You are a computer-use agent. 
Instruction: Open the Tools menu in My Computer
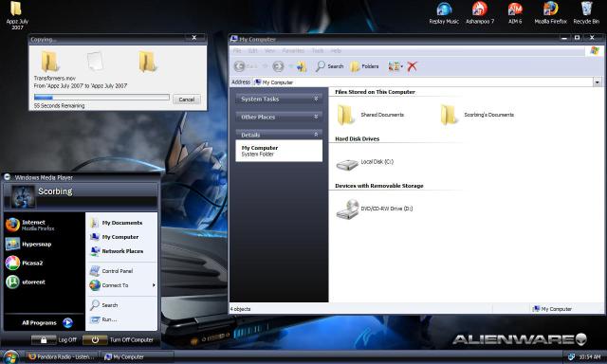tap(318, 50)
